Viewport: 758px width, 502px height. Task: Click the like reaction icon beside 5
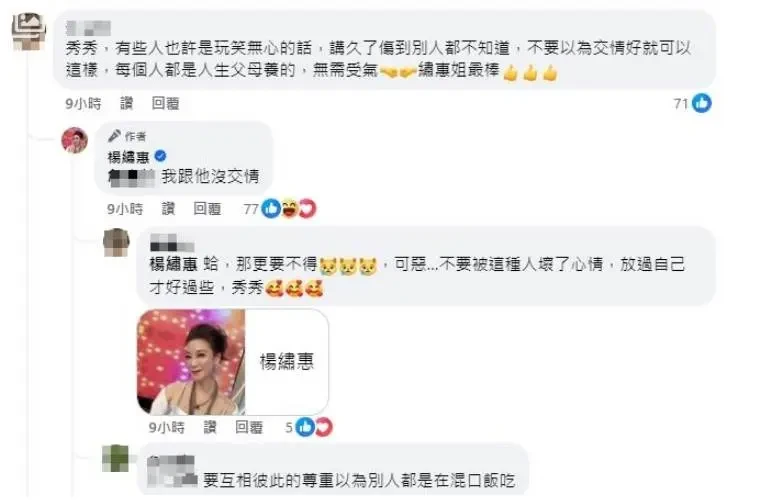pos(305,427)
